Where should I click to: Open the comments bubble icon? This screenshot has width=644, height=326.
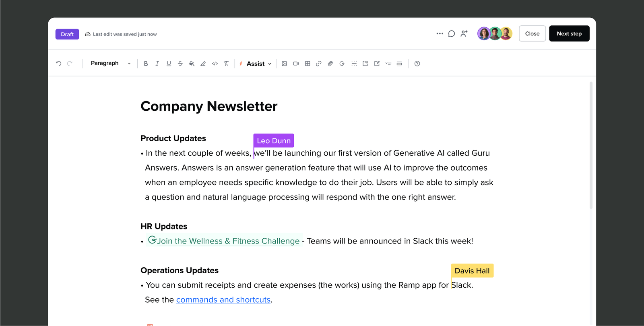(452, 34)
